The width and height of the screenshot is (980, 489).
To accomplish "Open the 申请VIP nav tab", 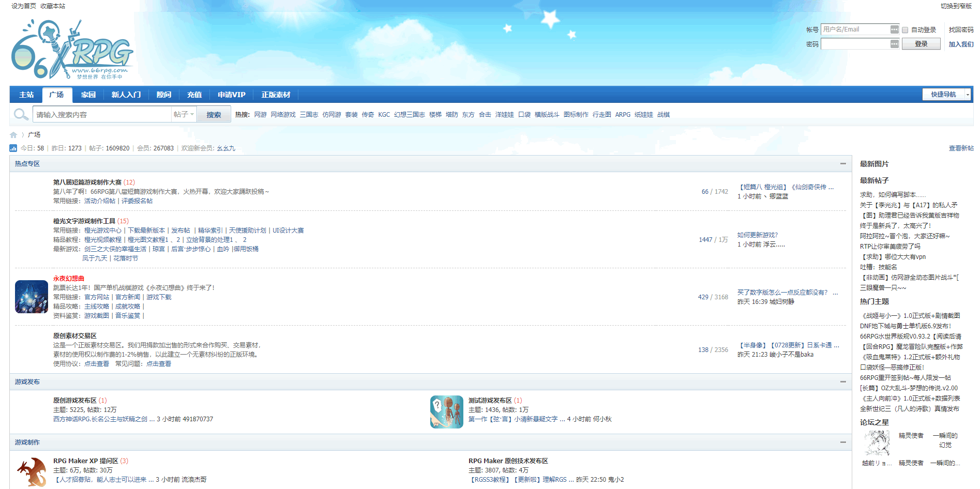I will click(x=232, y=95).
